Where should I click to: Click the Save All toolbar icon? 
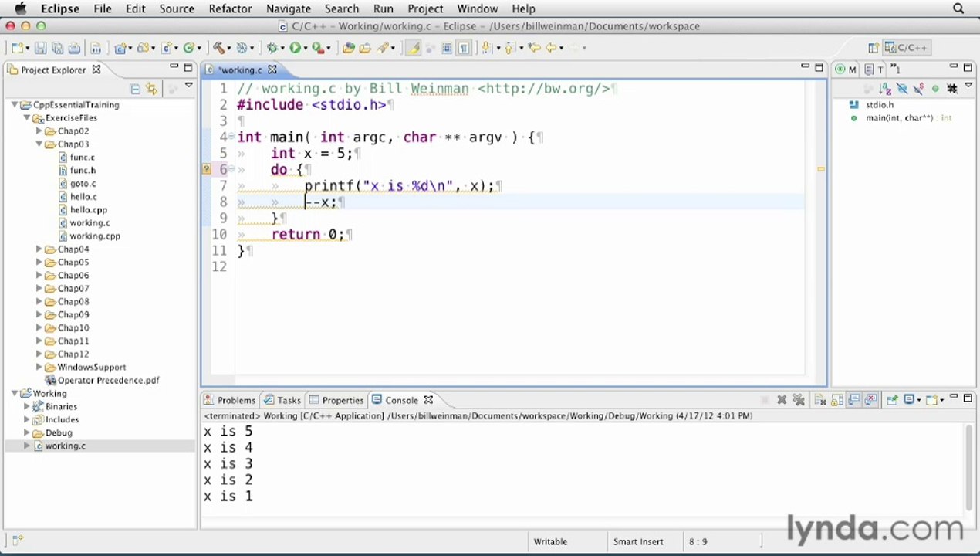(x=57, y=48)
